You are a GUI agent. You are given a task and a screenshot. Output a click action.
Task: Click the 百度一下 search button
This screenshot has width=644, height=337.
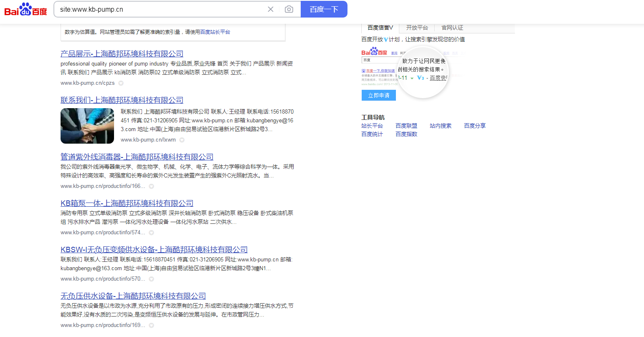[x=324, y=9]
